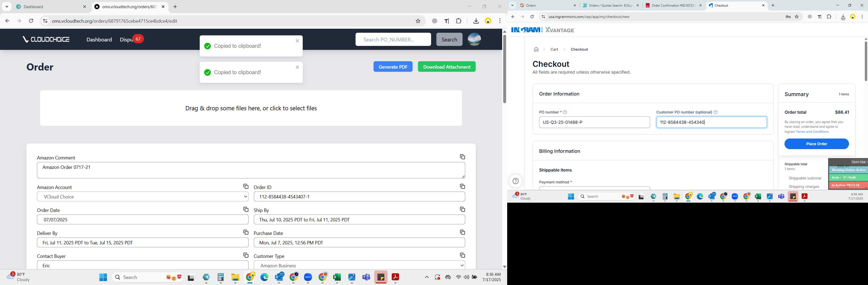The height and width of the screenshot is (285, 868).
Task: Bookmark the Ingram Checkout page
Action: click(x=797, y=16)
